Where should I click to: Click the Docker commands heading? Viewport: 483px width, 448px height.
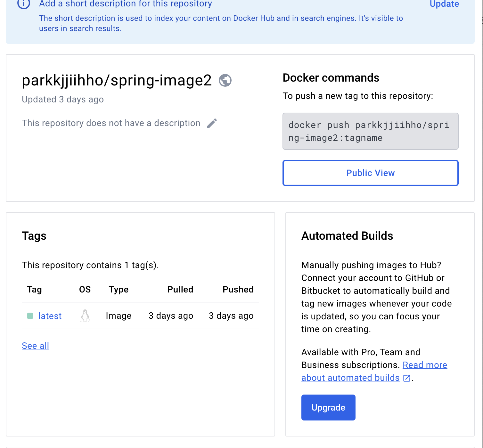(x=331, y=78)
